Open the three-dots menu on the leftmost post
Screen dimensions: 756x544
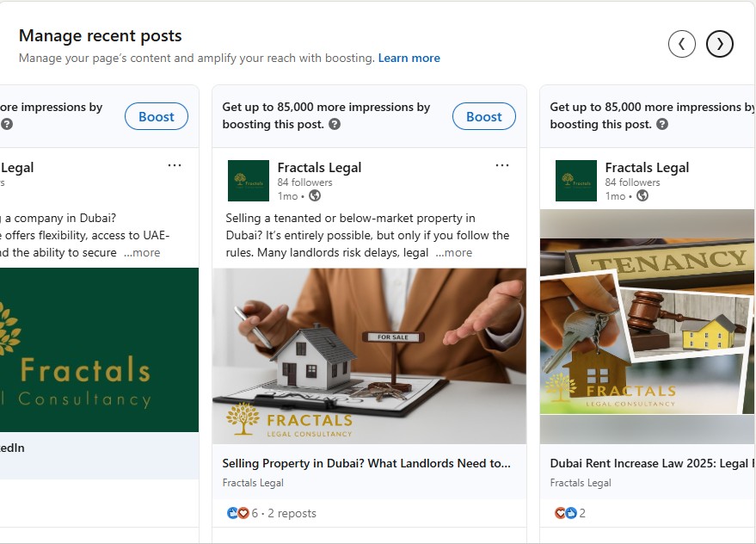click(x=175, y=165)
